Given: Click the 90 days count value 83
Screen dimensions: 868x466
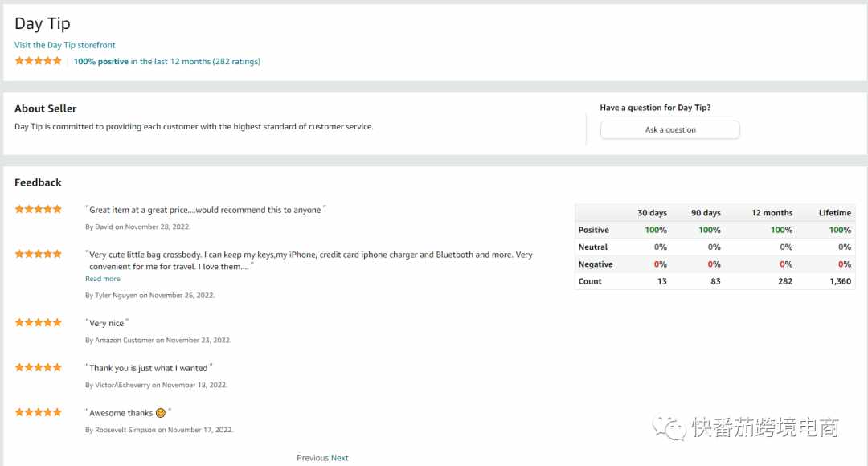Looking at the screenshot, I should [x=716, y=281].
